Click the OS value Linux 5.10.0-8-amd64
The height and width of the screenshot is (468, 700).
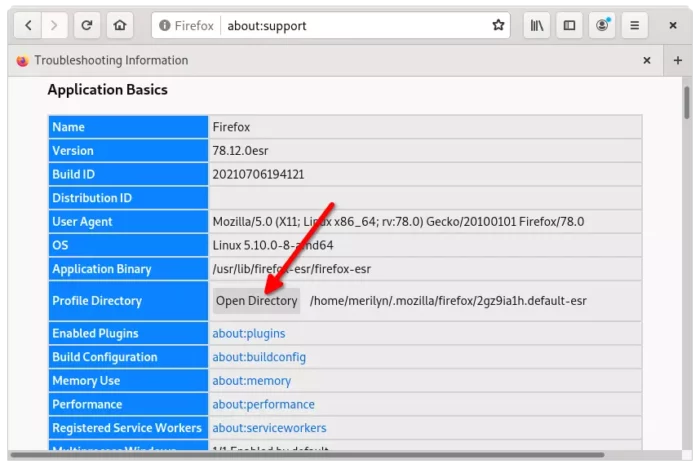273,246
